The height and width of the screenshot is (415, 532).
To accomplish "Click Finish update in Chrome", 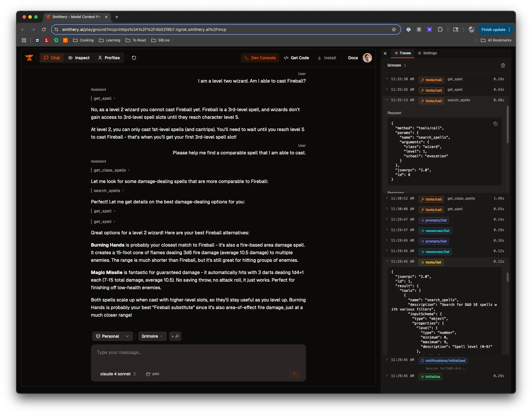I will [x=496, y=29].
